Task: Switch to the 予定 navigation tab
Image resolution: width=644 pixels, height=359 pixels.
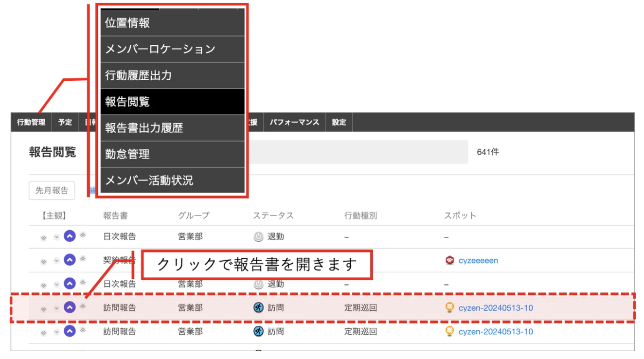Action: coord(65,122)
